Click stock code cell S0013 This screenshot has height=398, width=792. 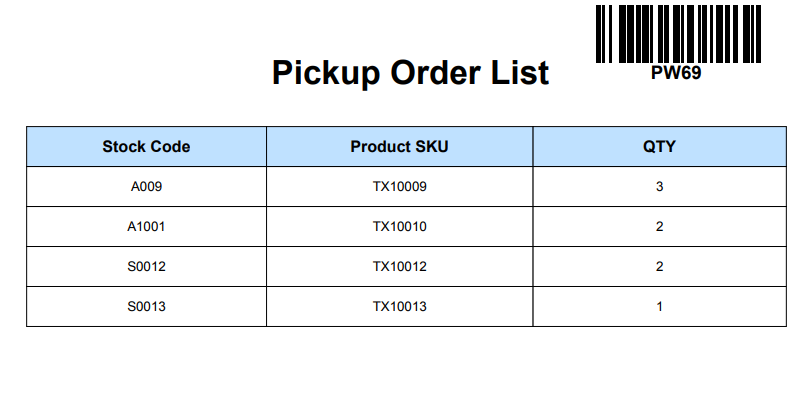146,306
